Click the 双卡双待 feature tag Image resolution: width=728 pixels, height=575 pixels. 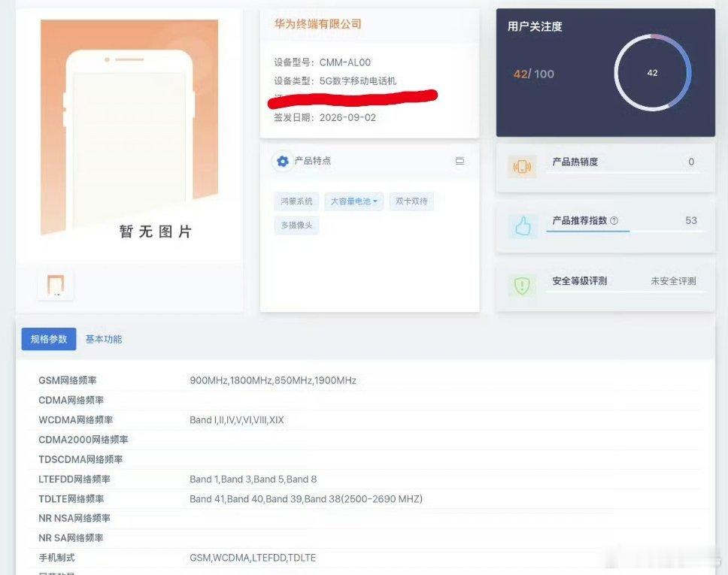click(x=411, y=201)
